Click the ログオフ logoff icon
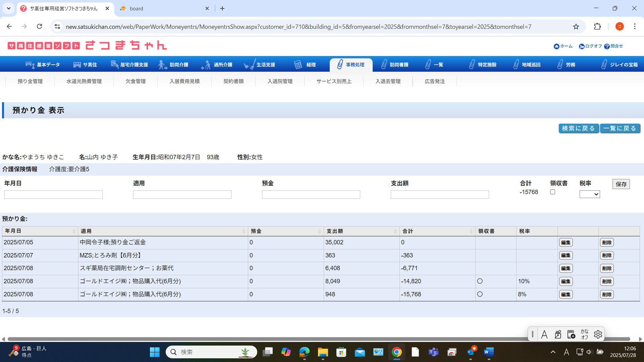The width and height of the screenshot is (644, 362). (x=582, y=47)
